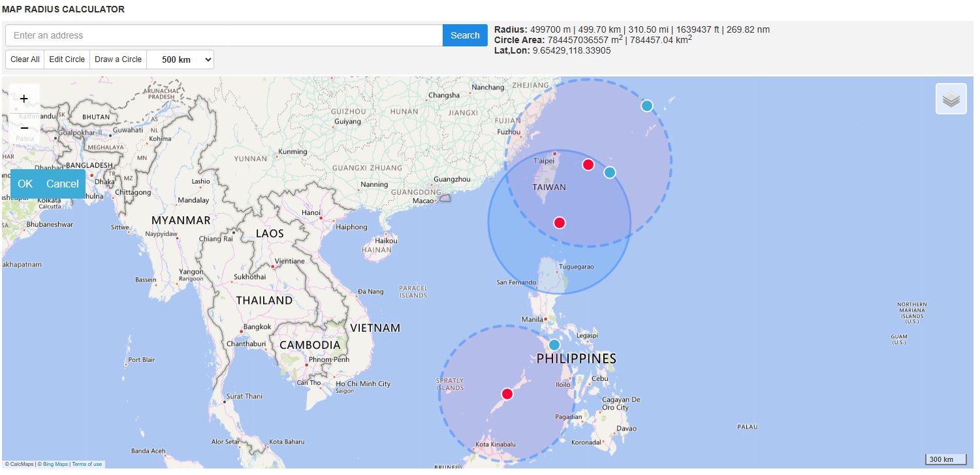
Task: Click the Guangzhou city label
Action: pyautogui.click(x=452, y=179)
